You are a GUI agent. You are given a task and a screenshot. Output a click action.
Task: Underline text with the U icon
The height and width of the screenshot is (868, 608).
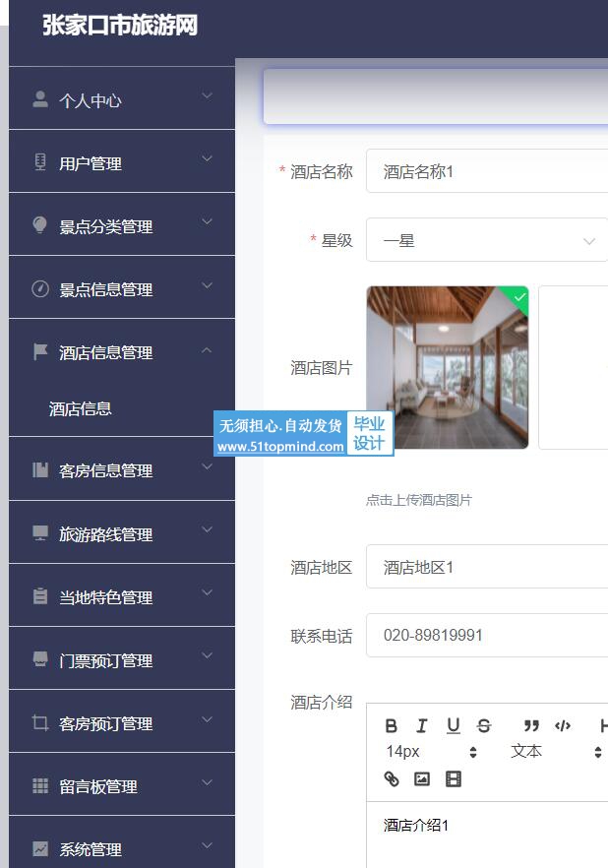click(454, 725)
